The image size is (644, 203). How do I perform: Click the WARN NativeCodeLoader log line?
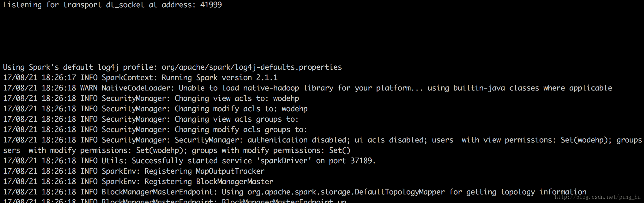(x=308, y=88)
